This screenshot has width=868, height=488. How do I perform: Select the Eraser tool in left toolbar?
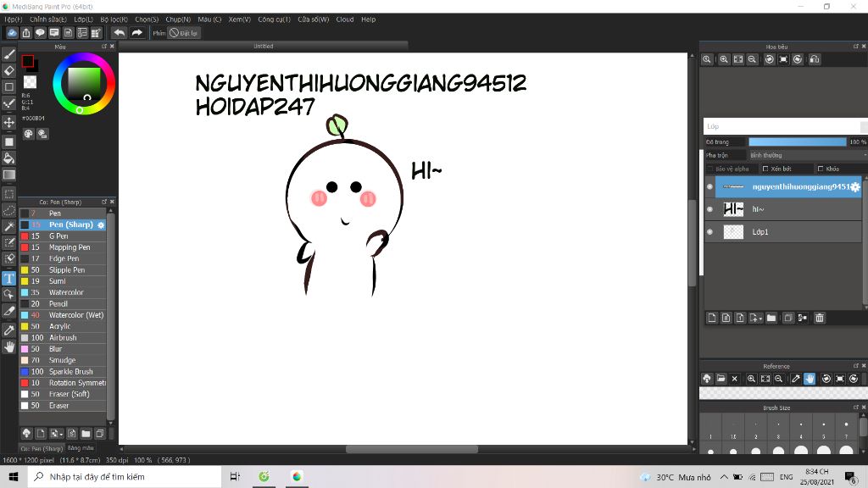click(8, 70)
